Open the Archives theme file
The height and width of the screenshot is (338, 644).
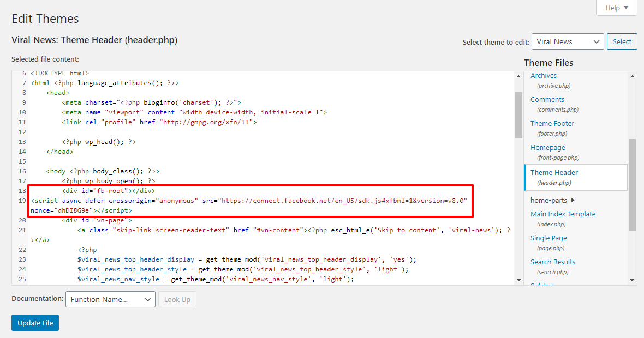[544, 75]
